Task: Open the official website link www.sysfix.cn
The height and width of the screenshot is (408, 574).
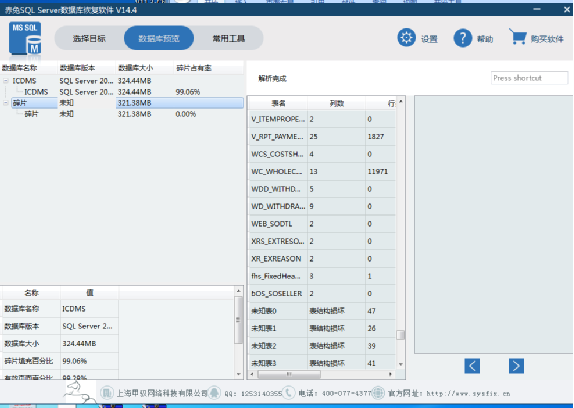Action: tap(468, 394)
